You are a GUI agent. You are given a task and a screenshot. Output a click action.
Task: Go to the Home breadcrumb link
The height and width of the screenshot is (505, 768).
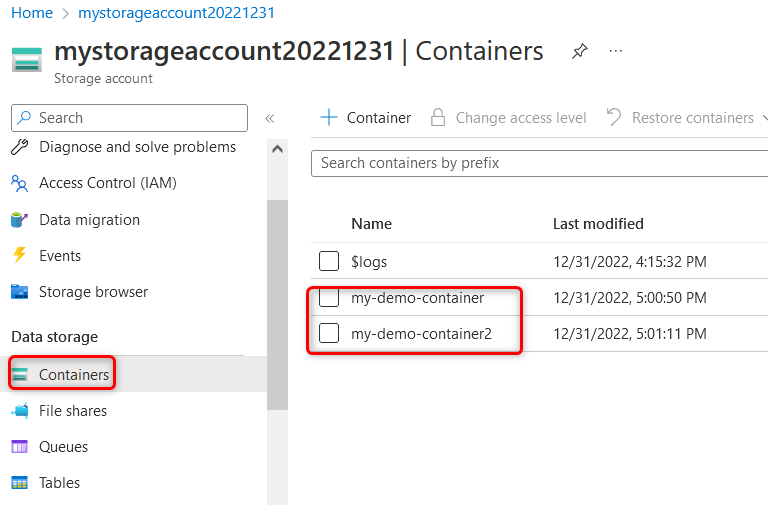pyautogui.click(x=31, y=13)
